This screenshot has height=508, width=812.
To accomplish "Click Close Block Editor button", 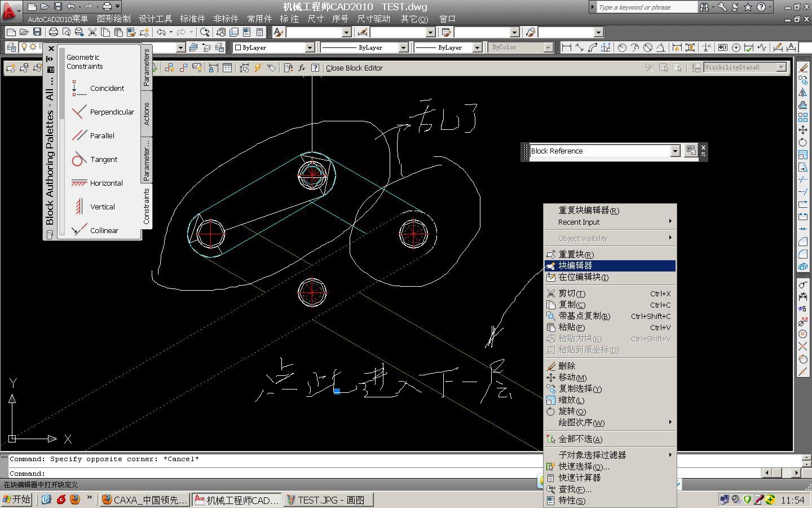I will (354, 68).
